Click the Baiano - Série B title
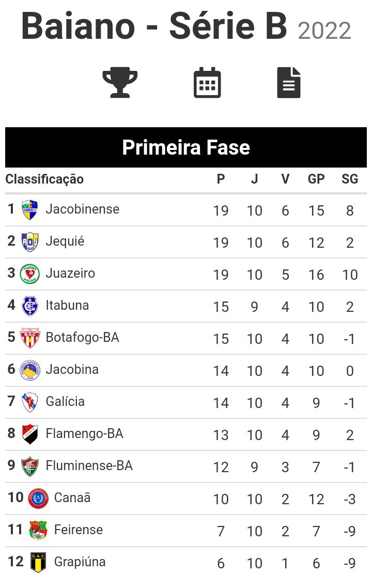This screenshot has height=588, width=372. pos(154,26)
